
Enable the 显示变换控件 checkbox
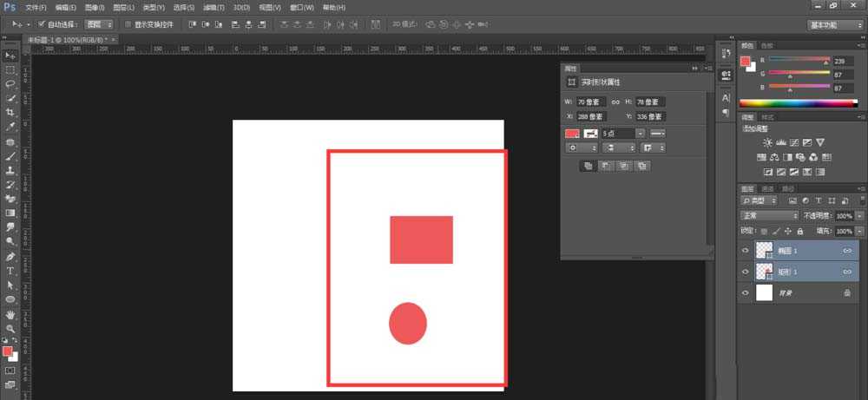128,24
